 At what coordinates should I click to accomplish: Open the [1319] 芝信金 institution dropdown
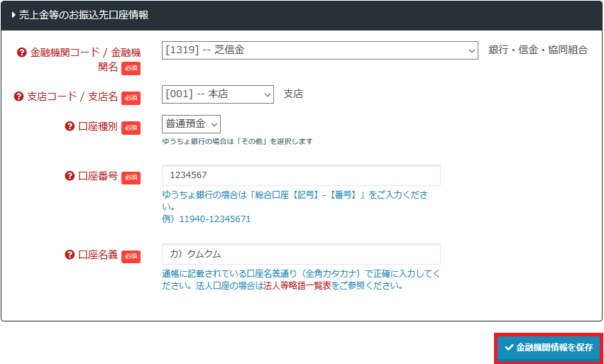pyautogui.click(x=319, y=50)
